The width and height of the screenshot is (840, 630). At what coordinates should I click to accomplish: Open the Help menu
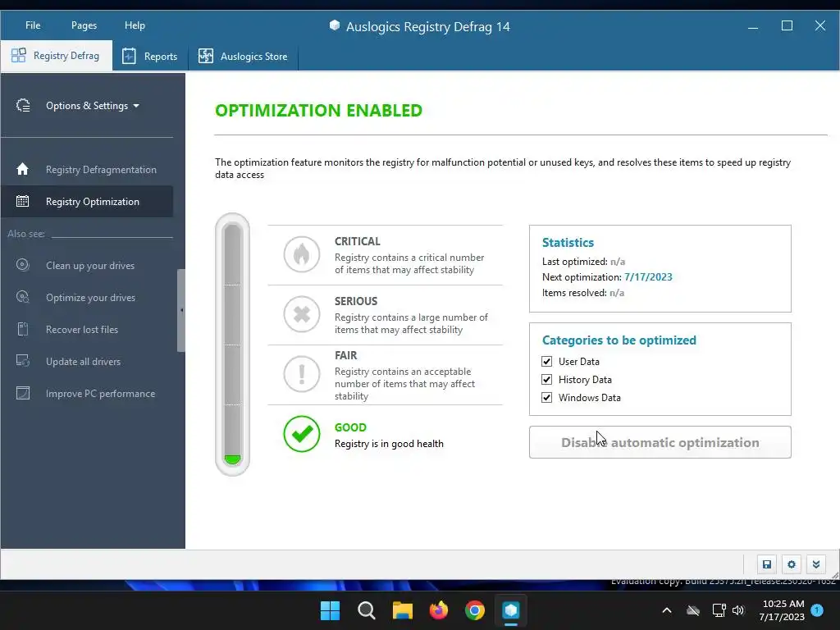tap(135, 25)
